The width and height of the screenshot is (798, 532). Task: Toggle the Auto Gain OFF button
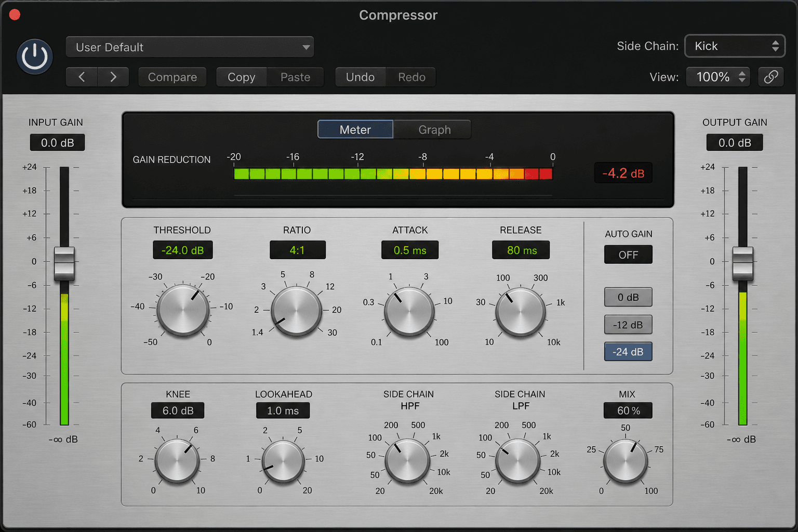click(628, 255)
